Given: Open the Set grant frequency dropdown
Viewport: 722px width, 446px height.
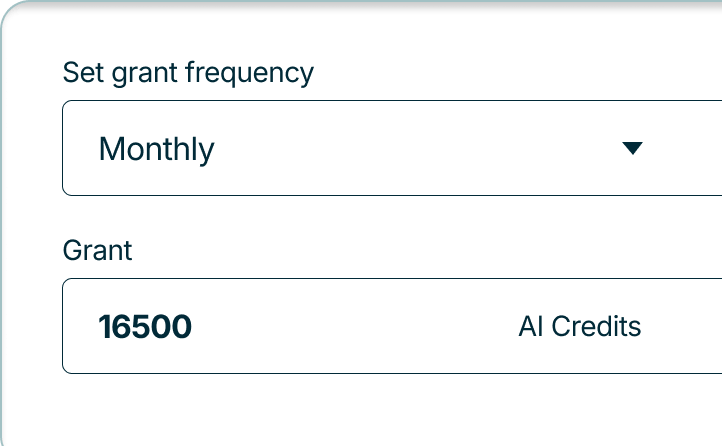Looking at the screenshot, I should pyautogui.click(x=392, y=148).
